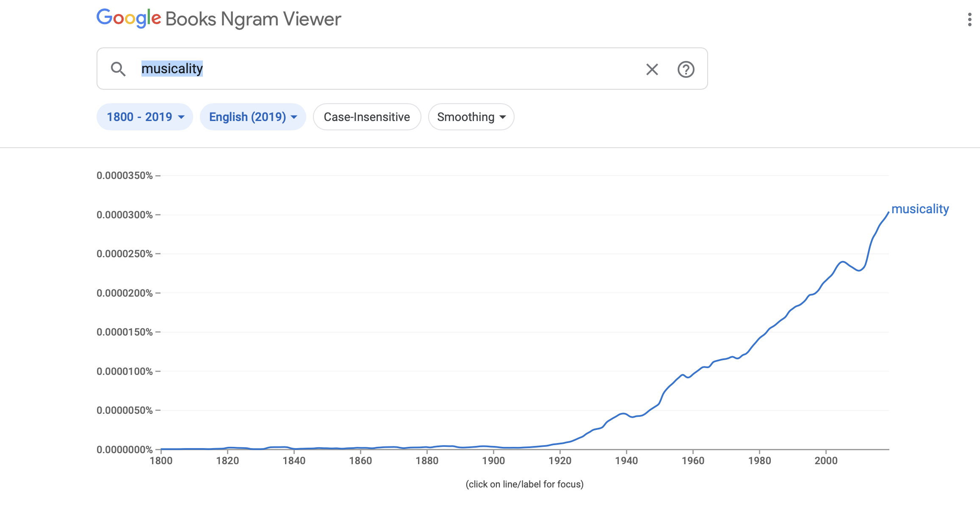Click the Google logo

tap(129, 19)
